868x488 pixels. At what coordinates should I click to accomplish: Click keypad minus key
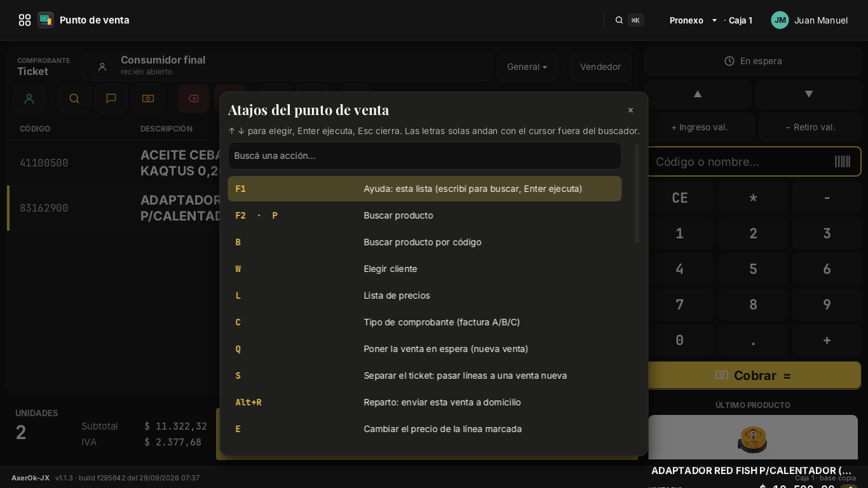827,198
